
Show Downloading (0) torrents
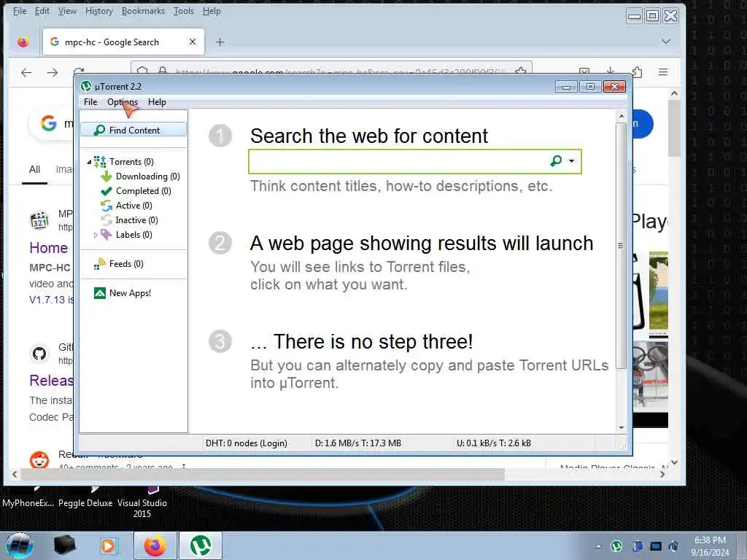[147, 176]
